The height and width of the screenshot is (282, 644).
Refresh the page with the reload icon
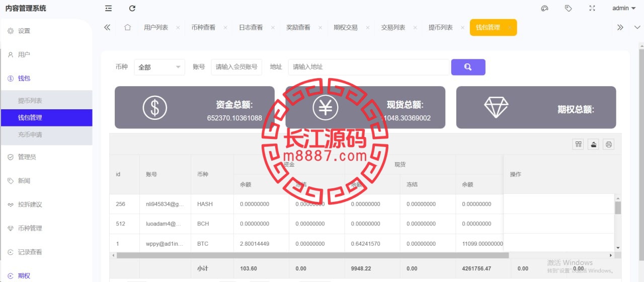132,8
